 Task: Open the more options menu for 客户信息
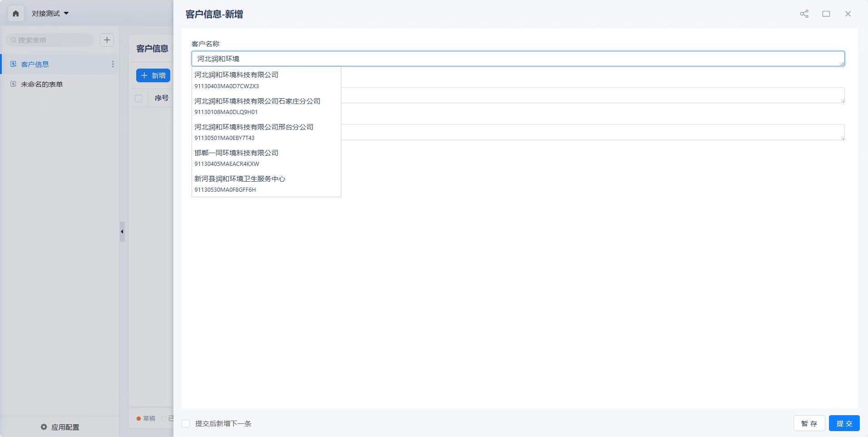(113, 65)
